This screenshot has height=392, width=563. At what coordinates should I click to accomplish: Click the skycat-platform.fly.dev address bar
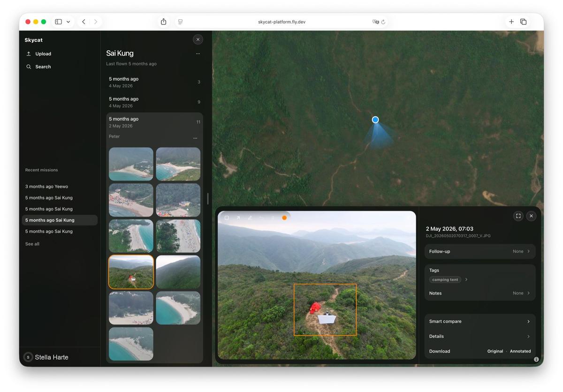[x=281, y=22]
